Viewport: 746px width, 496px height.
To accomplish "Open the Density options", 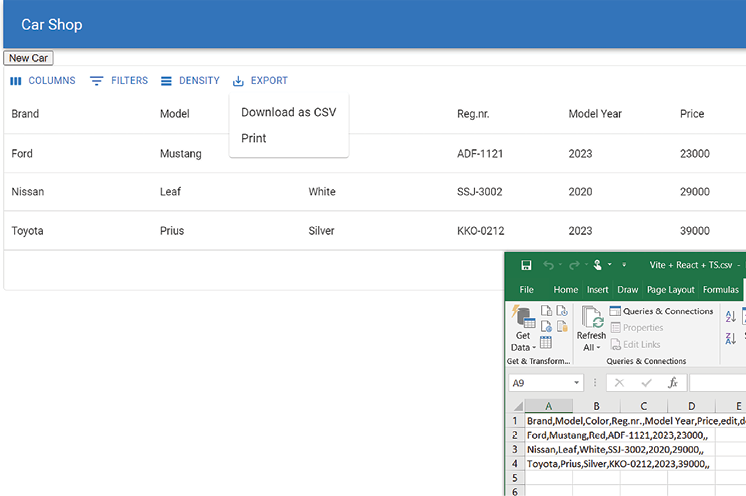I will click(x=190, y=81).
